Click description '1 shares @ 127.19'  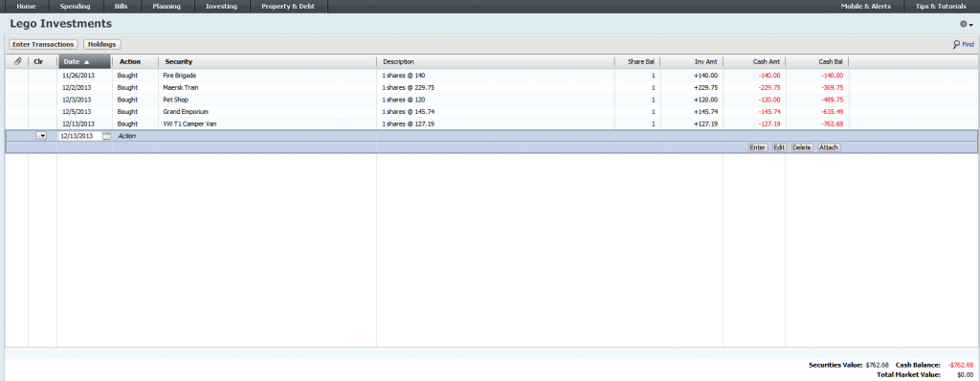pos(408,123)
